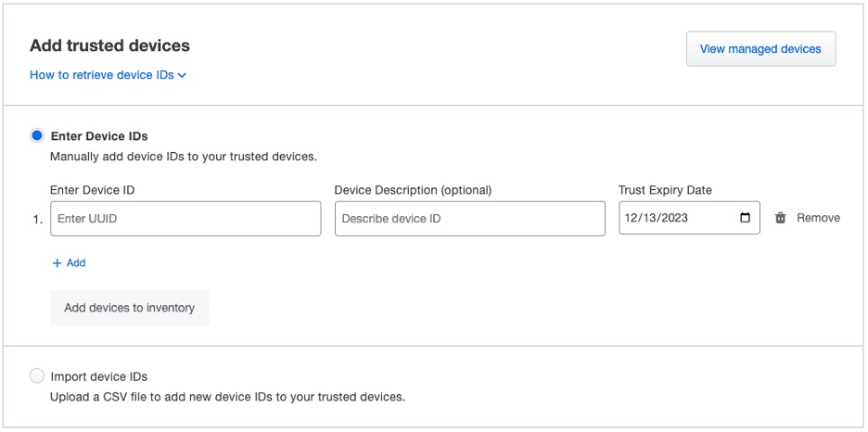This screenshot has width=868, height=432.
Task: Click the Describe device ID text field
Action: point(469,219)
